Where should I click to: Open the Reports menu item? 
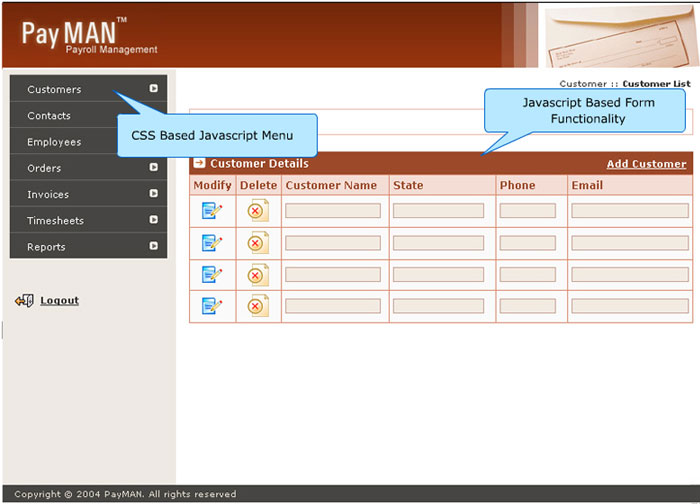(x=88, y=246)
